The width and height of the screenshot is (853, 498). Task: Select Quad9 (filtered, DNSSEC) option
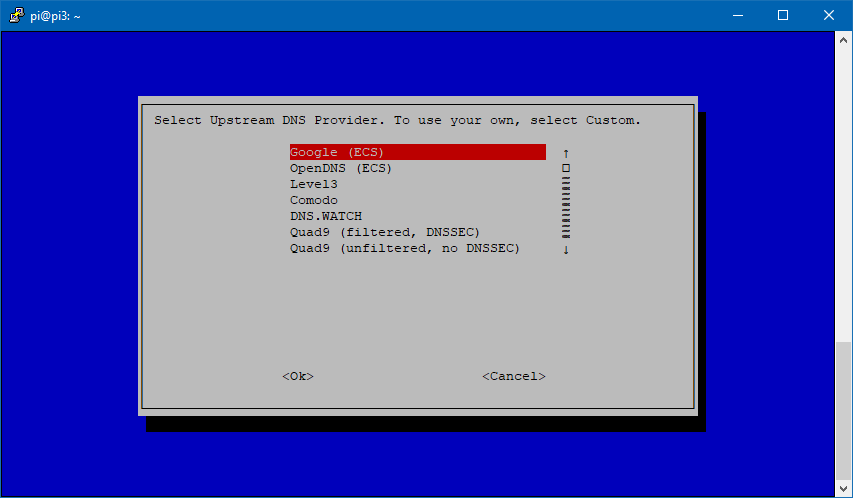385,232
